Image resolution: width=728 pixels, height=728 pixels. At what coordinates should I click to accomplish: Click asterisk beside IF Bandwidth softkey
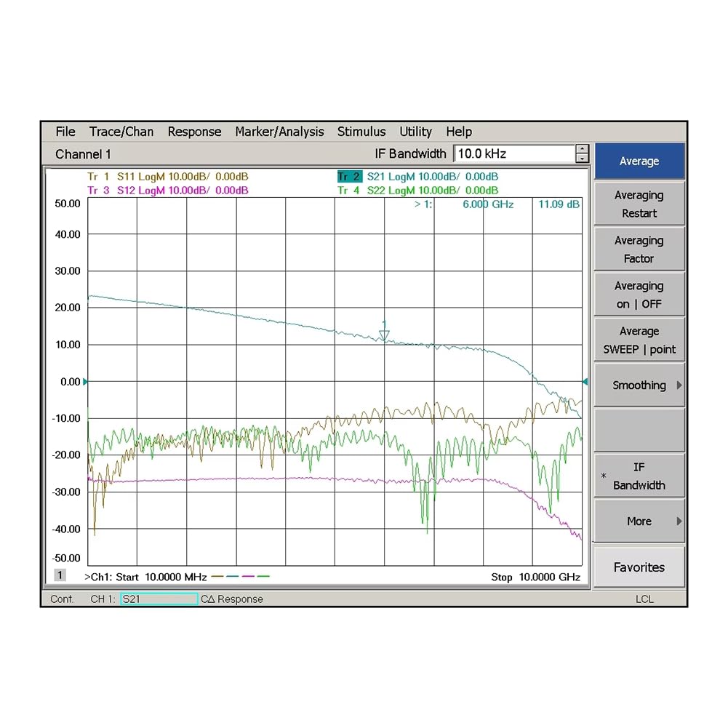point(604,476)
